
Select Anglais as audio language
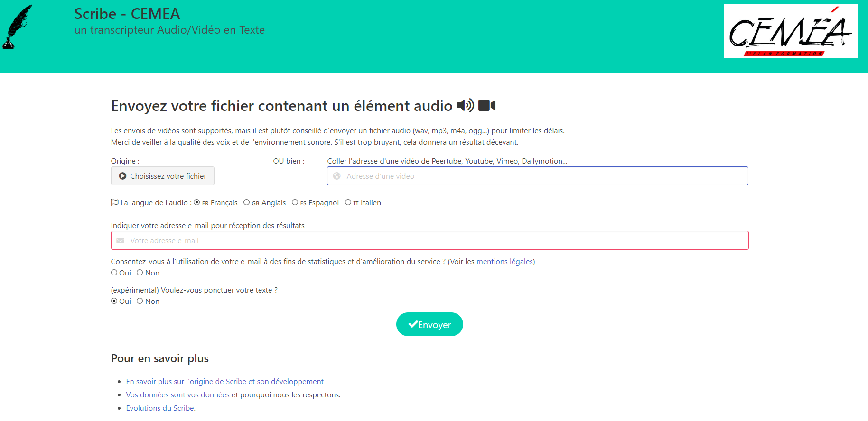[x=246, y=202]
